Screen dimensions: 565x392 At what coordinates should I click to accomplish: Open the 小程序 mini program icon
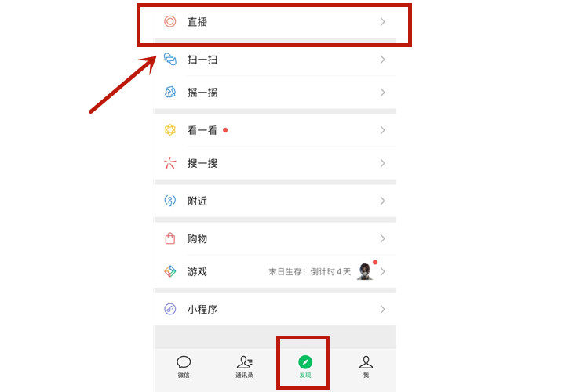click(170, 309)
